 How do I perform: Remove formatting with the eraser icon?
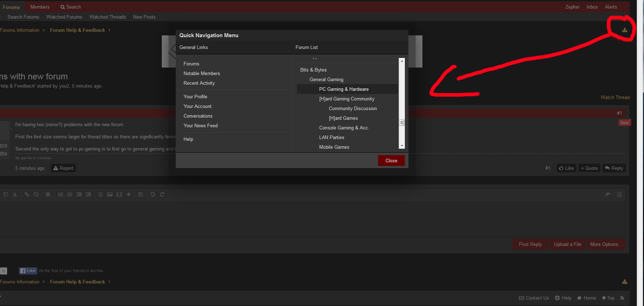(x=607, y=194)
